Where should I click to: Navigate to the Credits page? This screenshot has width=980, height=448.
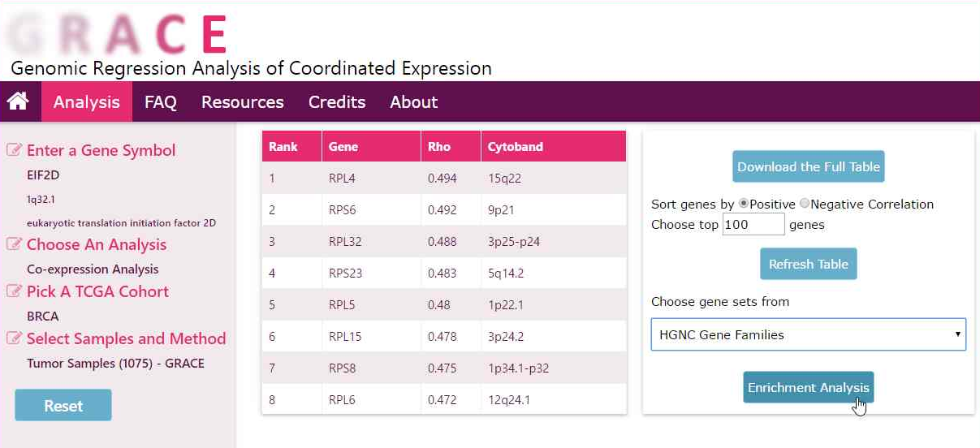coord(336,102)
